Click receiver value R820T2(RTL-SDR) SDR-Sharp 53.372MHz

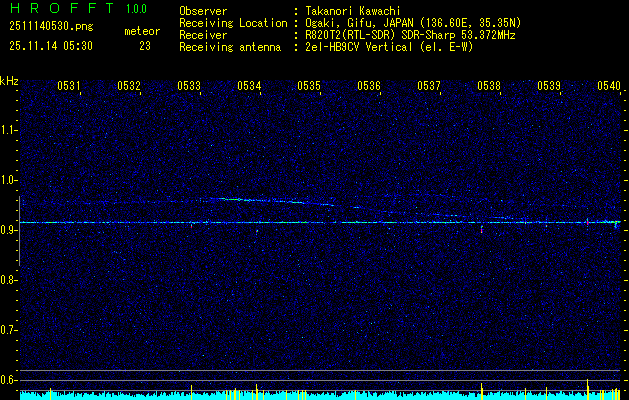click(410, 35)
